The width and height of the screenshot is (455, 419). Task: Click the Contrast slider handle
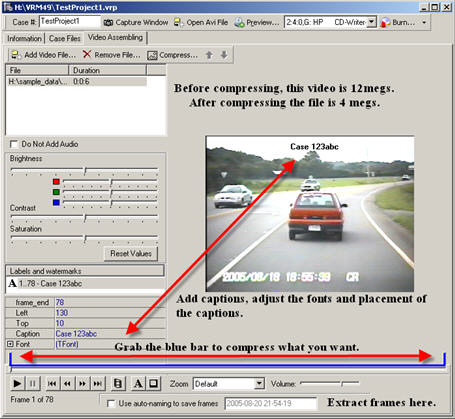[x=85, y=218]
